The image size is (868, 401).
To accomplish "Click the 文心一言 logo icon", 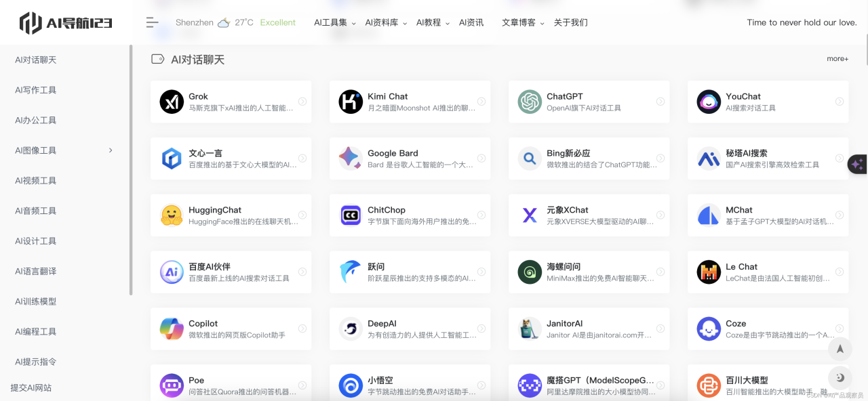I will click(x=172, y=159).
